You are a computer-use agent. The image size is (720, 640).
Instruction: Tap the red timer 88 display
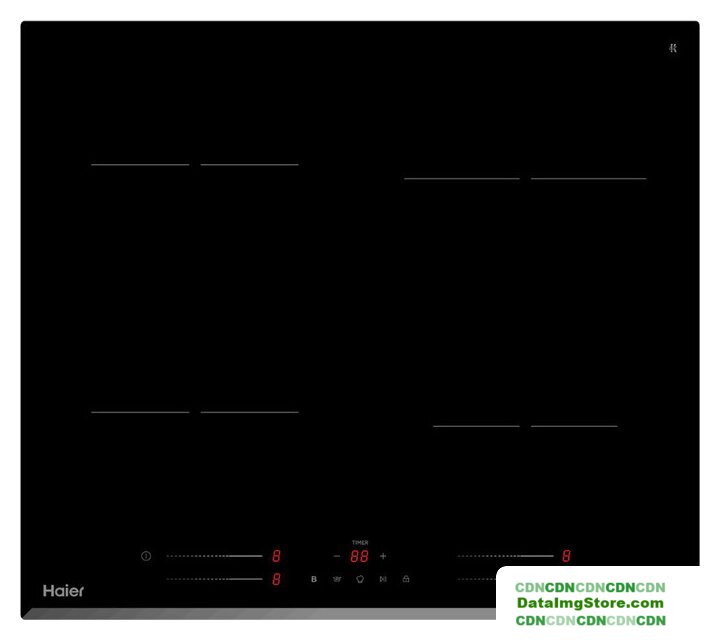pos(359,556)
